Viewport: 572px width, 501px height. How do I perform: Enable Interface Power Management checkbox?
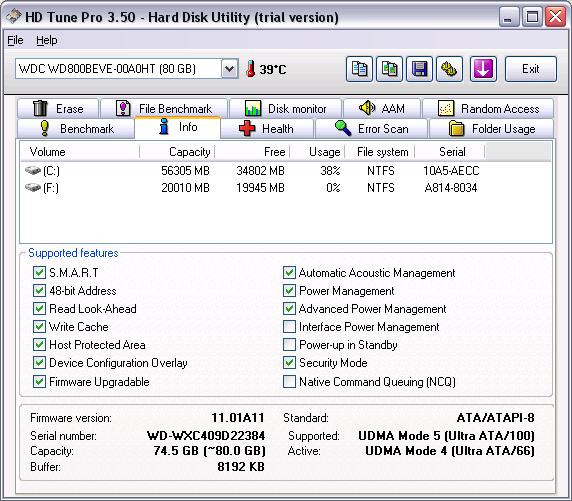(x=289, y=326)
